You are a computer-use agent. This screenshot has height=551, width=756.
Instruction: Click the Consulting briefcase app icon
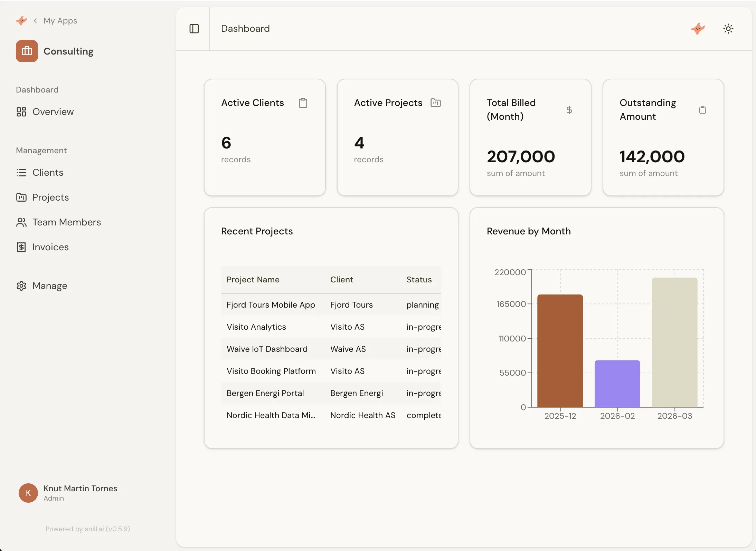[27, 51]
